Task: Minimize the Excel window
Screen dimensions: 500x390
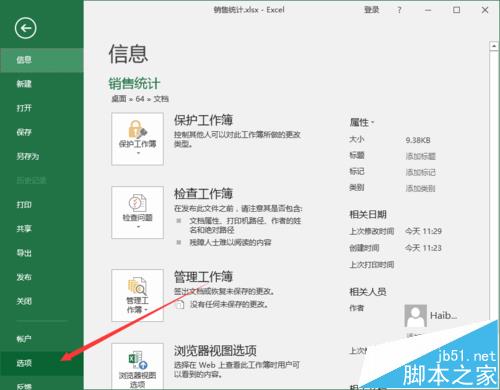Action: click(428, 10)
